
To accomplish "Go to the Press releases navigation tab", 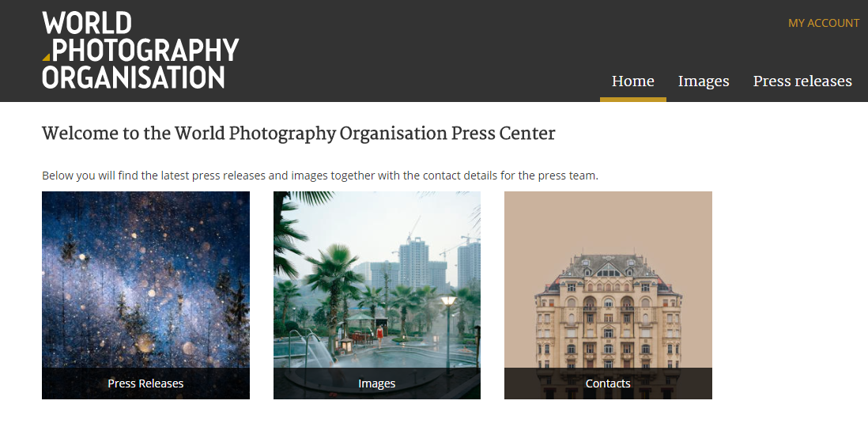I will click(802, 81).
